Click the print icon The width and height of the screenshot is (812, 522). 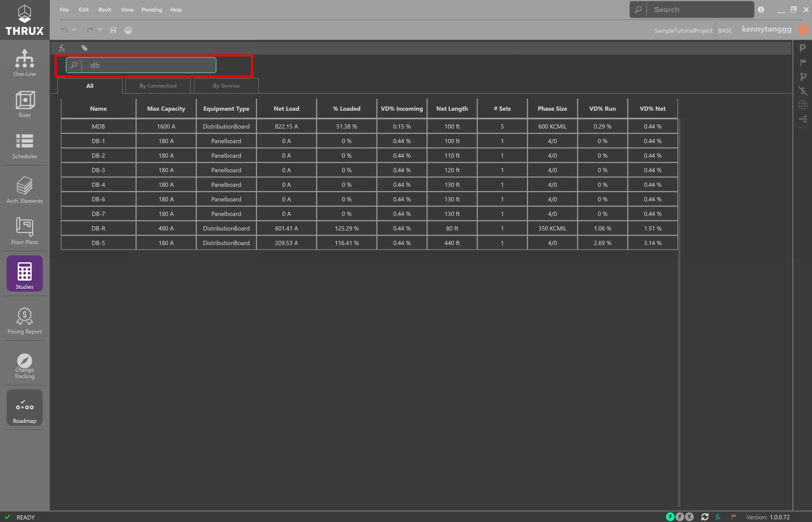point(128,30)
